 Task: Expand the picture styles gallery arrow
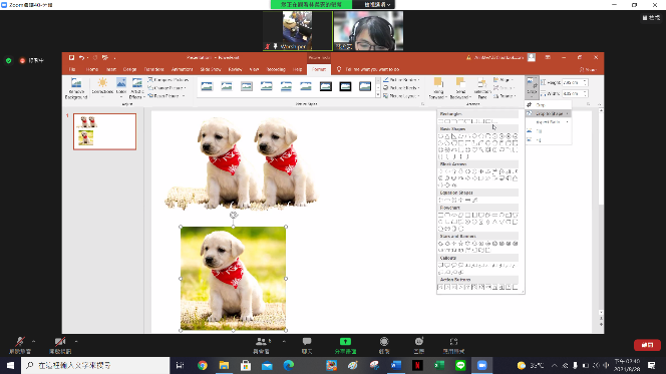click(378, 96)
